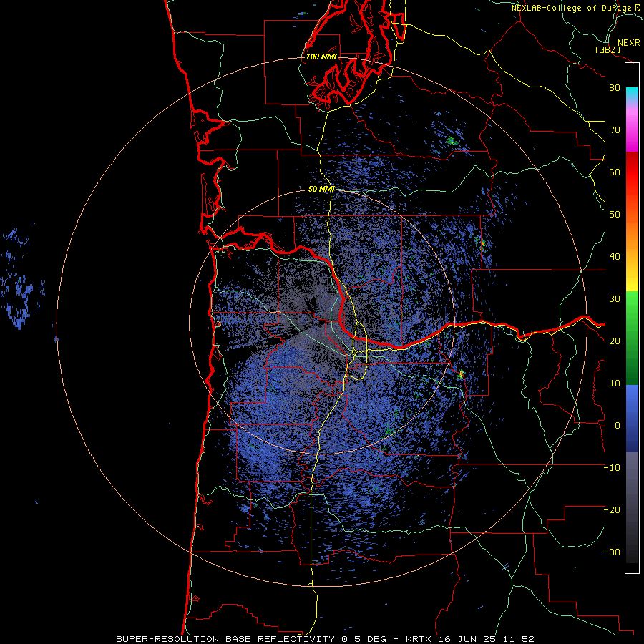Pick the blue segment of the color bar

[x=632, y=419]
